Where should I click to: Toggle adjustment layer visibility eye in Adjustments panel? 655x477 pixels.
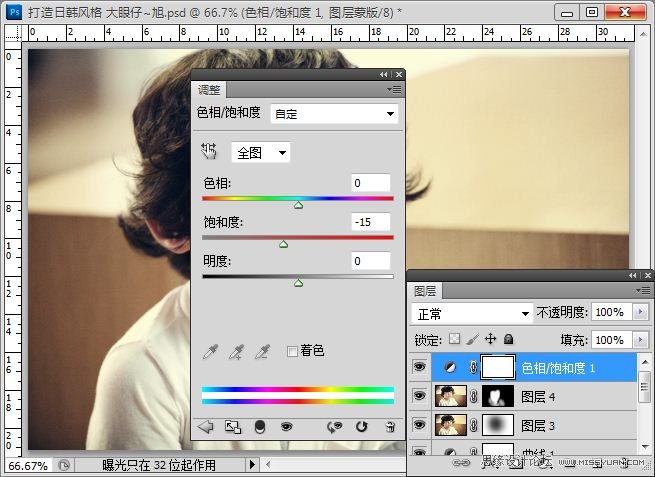287,426
